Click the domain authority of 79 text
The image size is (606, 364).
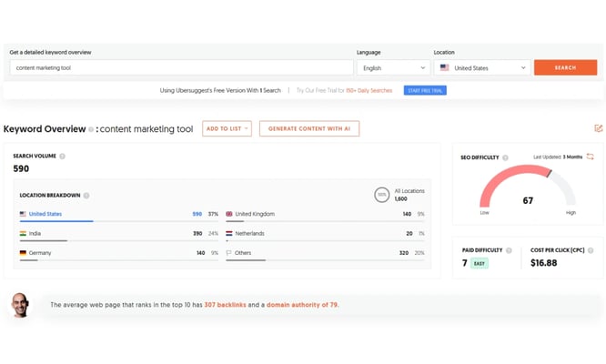coord(302,305)
